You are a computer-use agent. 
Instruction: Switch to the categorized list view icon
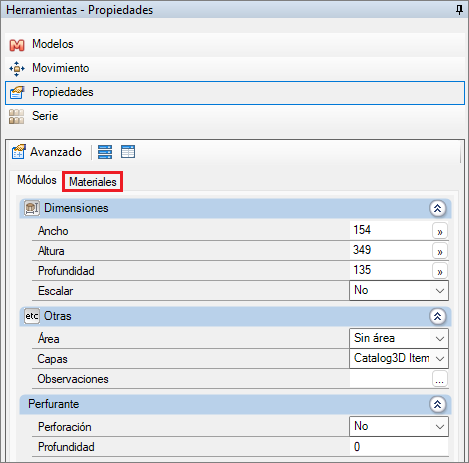pyautogui.click(x=105, y=152)
